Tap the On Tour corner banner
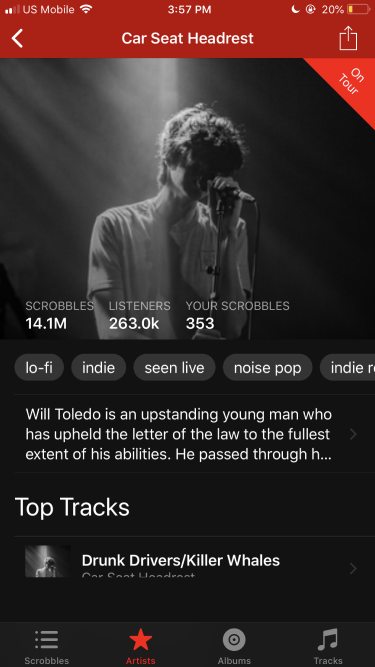This screenshot has height=667, width=375. (x=350, y=82)
